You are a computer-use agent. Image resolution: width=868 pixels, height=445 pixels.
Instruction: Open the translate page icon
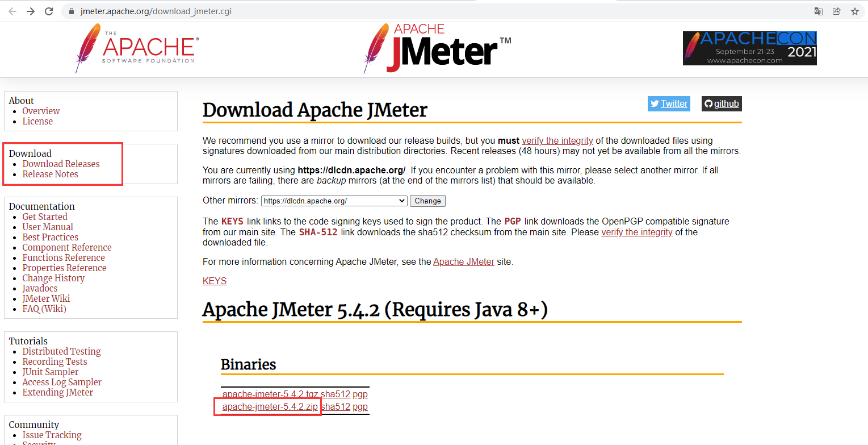(x=819, y=11)
